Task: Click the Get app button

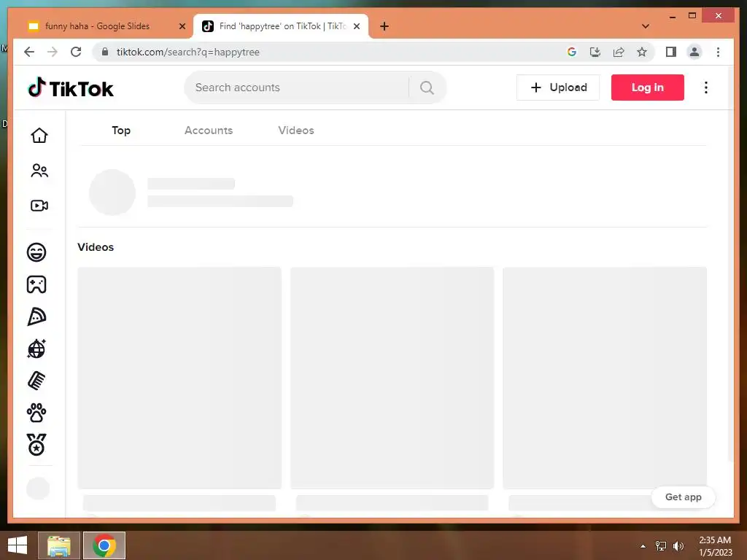Action: click(683, 497)
